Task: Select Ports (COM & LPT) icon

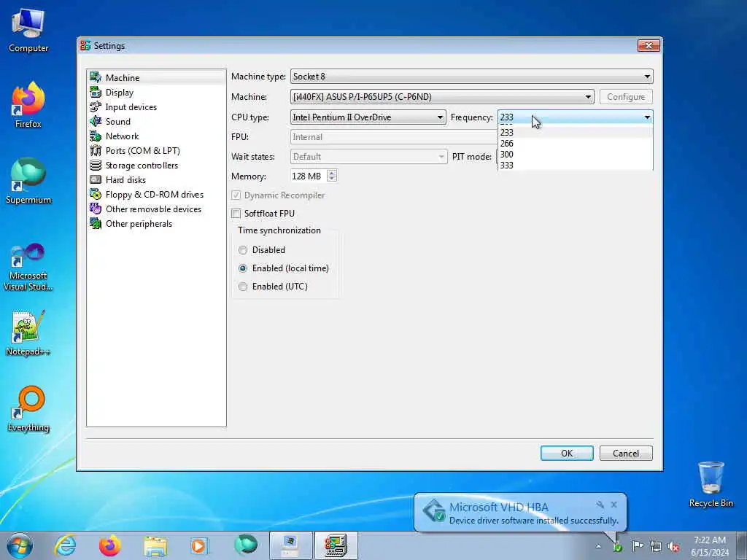Action: [x=96, y=150]
